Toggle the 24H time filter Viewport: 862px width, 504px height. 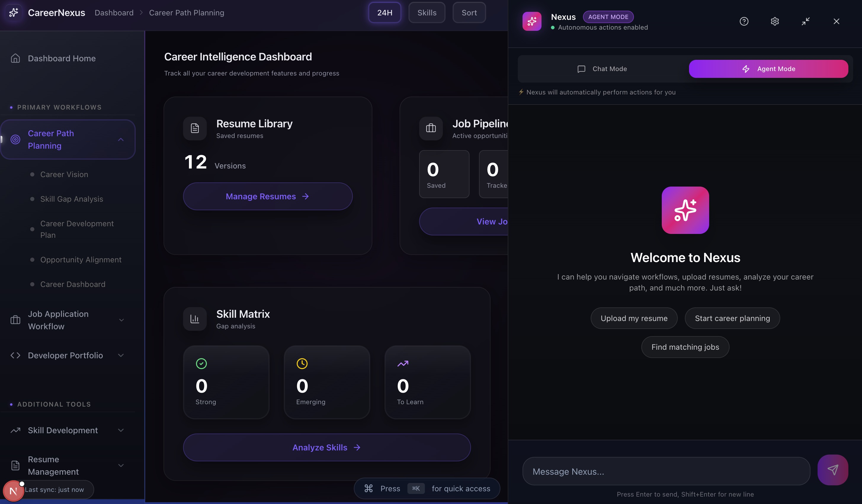[384, 13]
